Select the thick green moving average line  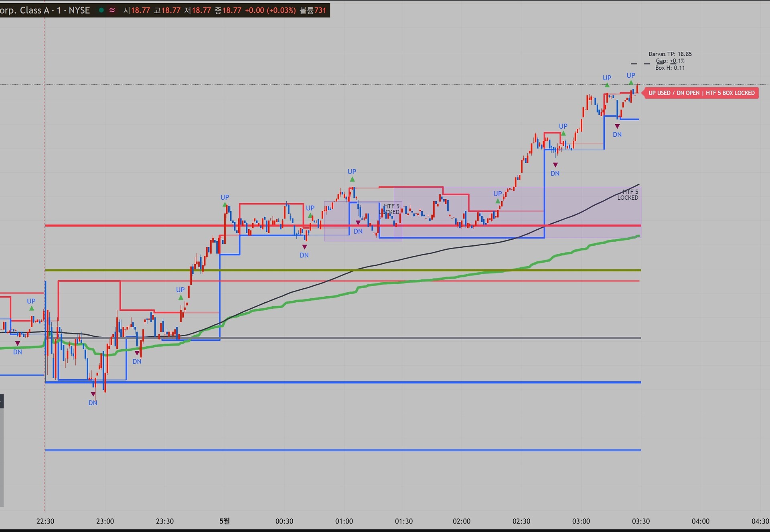(401, 282)
